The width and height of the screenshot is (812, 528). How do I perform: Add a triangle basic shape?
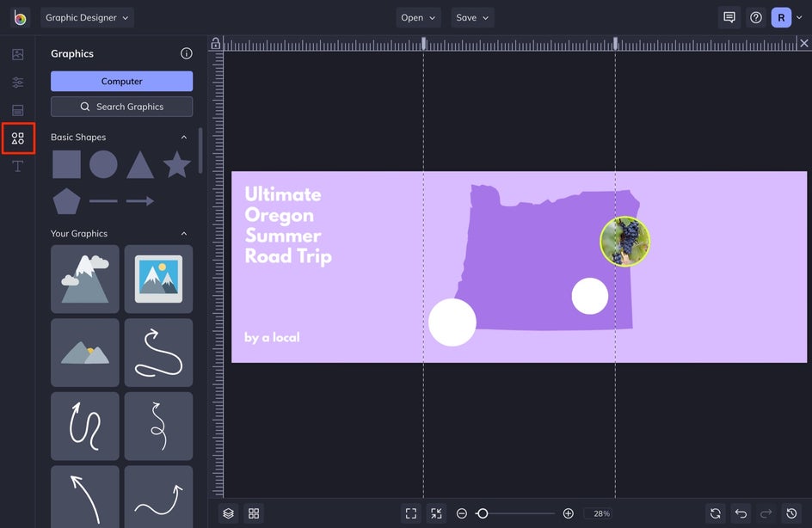[x=140, y=164]
